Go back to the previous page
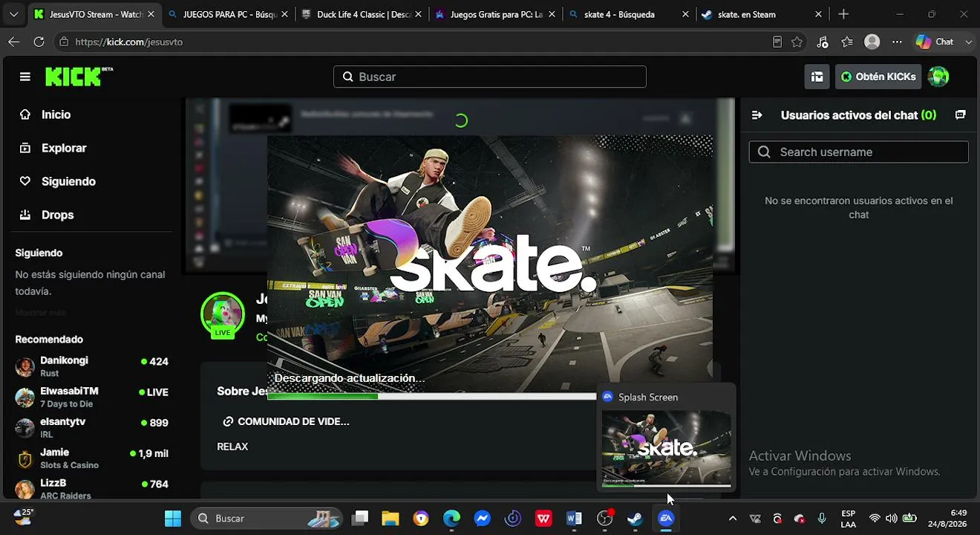Image resolution: width=980 pixels, height=535 pixels. tap(14, 42)
